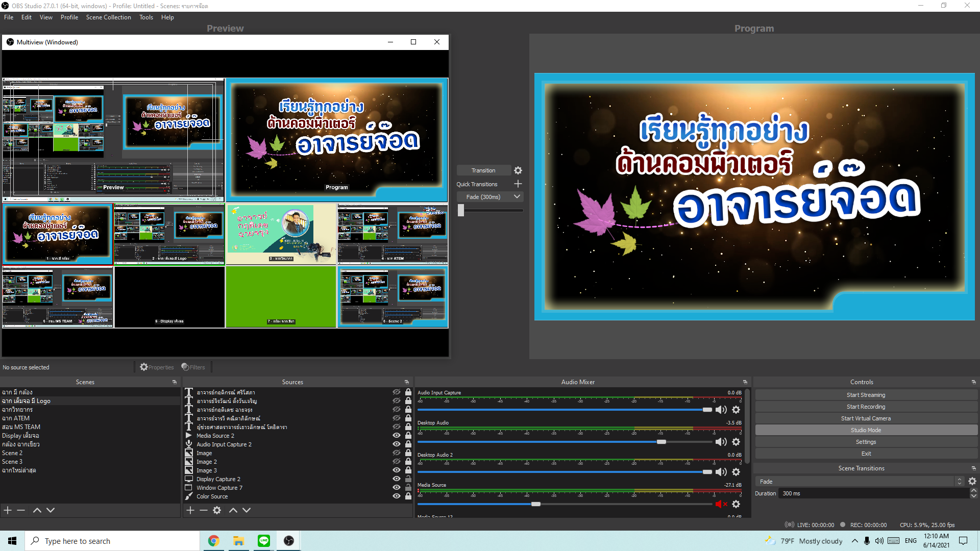Screen dimensions: 980x551
Task: Open Desktop Audio settings gear
Action: point(736,442)
